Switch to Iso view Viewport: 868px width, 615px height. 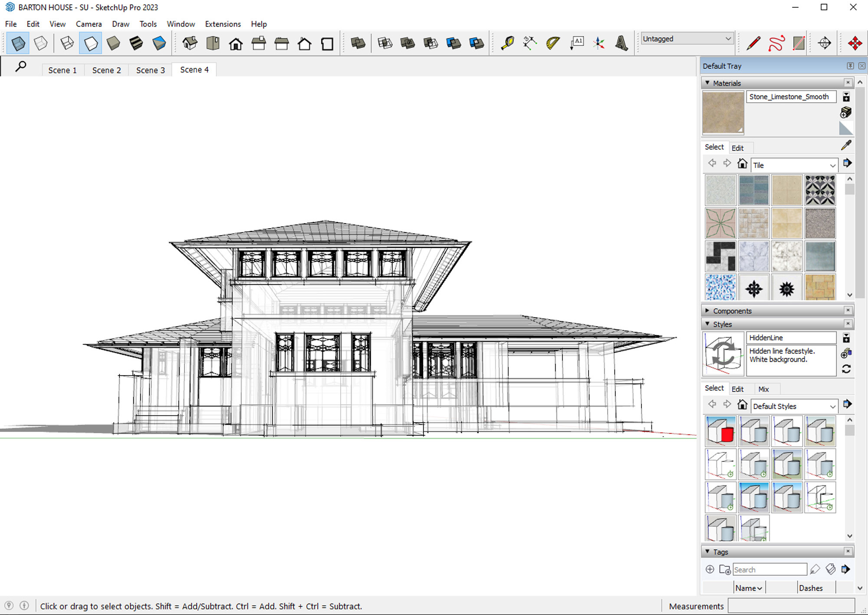pyautogui.click(x=190, y=43)
